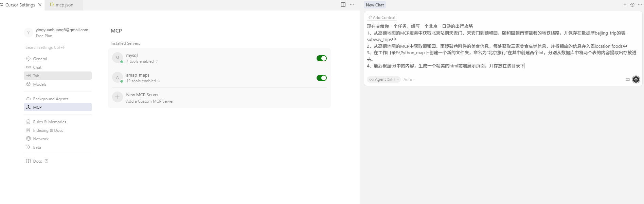Screen dimensions: 644x204
Task: Open Tab settings section
Action: pos(58,76)
